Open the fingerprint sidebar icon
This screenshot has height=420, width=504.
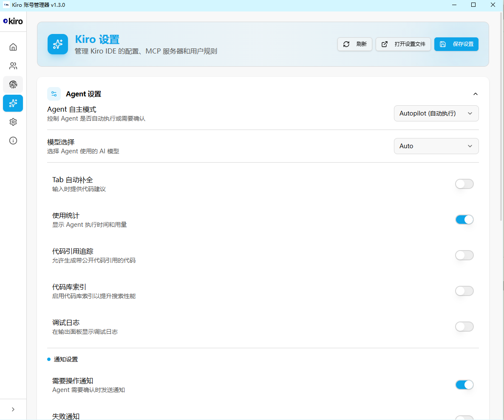coord(13,85)
